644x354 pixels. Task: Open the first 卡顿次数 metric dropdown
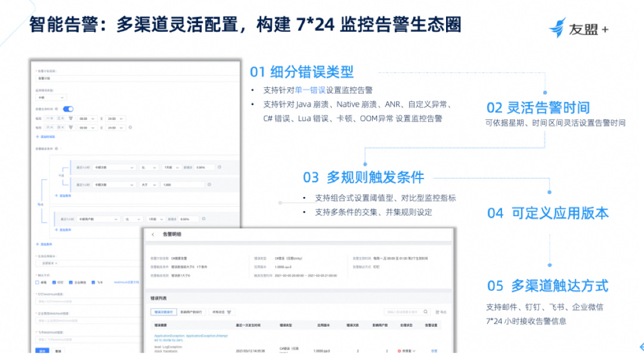pos(114,167)
